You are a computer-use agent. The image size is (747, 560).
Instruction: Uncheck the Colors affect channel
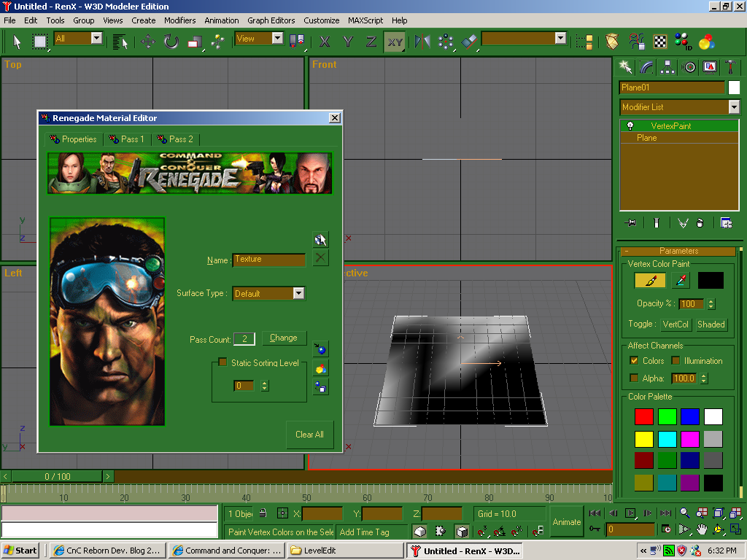[634, 361]
